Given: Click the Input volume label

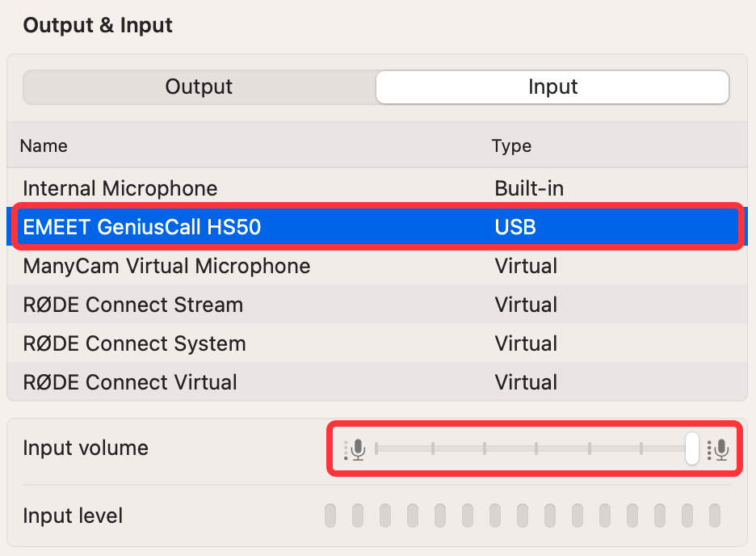Looking at the screenshot, I should (86, 448).
